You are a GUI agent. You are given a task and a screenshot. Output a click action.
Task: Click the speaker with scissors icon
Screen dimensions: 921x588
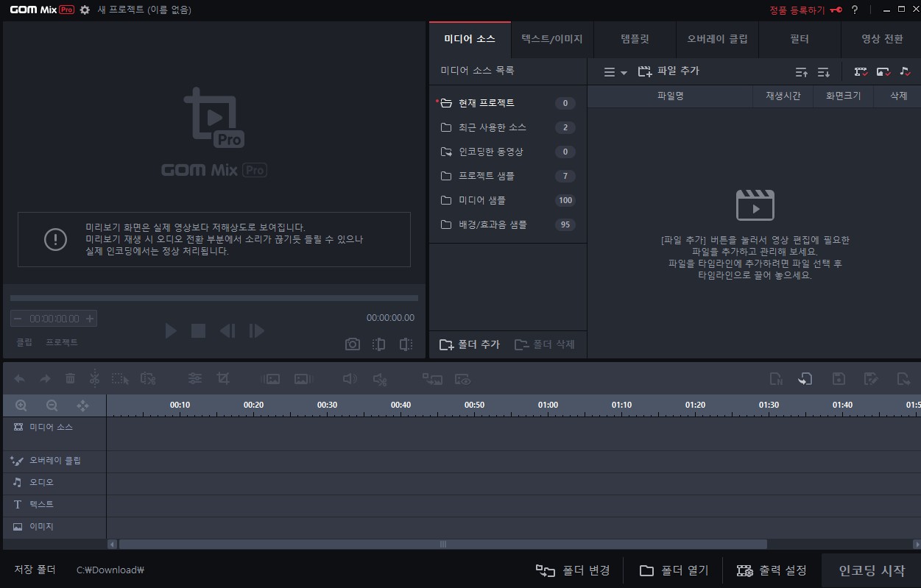(380, 379)
